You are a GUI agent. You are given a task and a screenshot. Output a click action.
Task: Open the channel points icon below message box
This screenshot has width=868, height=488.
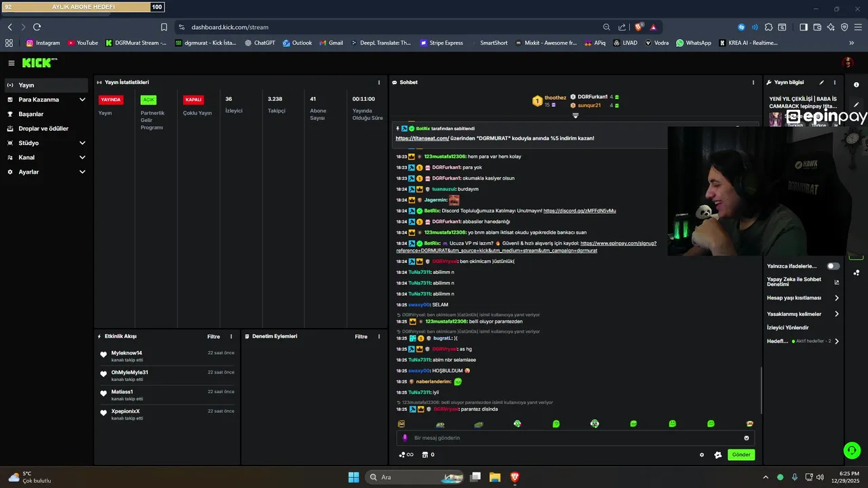[x=406, y=455]
